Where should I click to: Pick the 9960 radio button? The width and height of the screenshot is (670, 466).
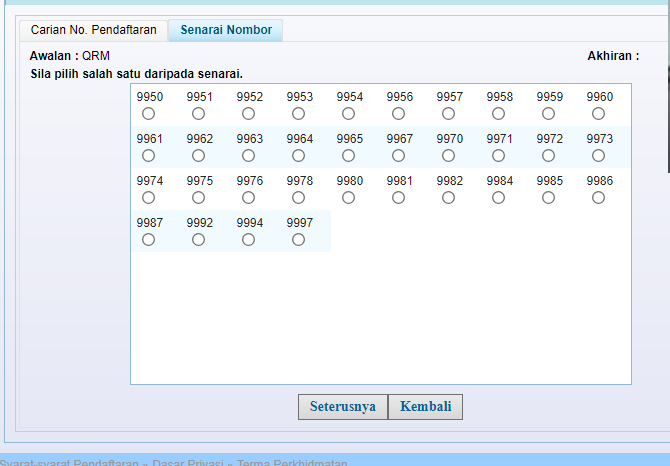pos(599,114)
